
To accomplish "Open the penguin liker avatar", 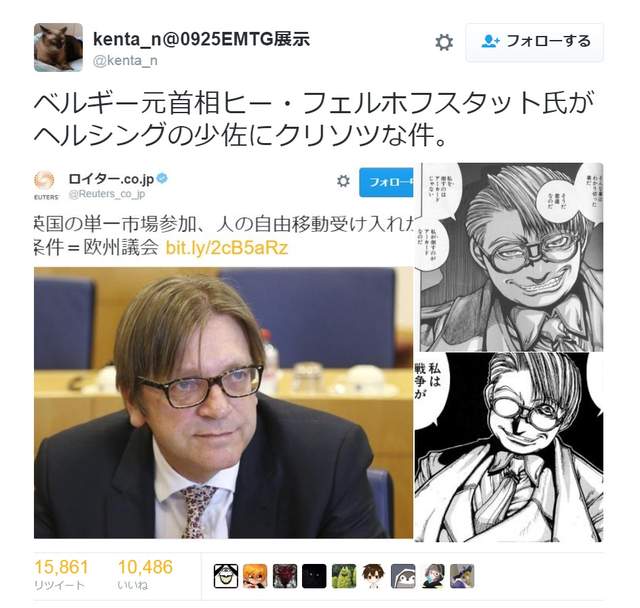I will tap(403, 576).
